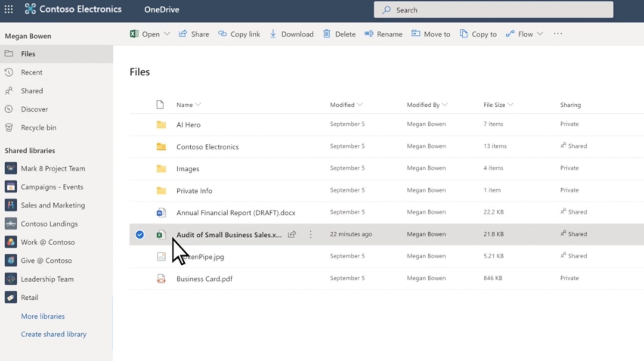Go to Shared in the navigation

(x=32, y=91)
